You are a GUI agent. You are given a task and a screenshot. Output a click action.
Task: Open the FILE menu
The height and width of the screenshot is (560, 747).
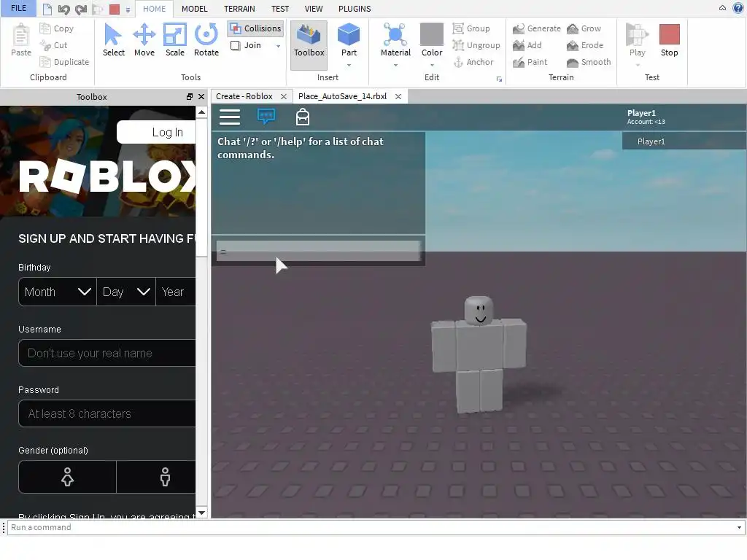(x=18, y=8)
